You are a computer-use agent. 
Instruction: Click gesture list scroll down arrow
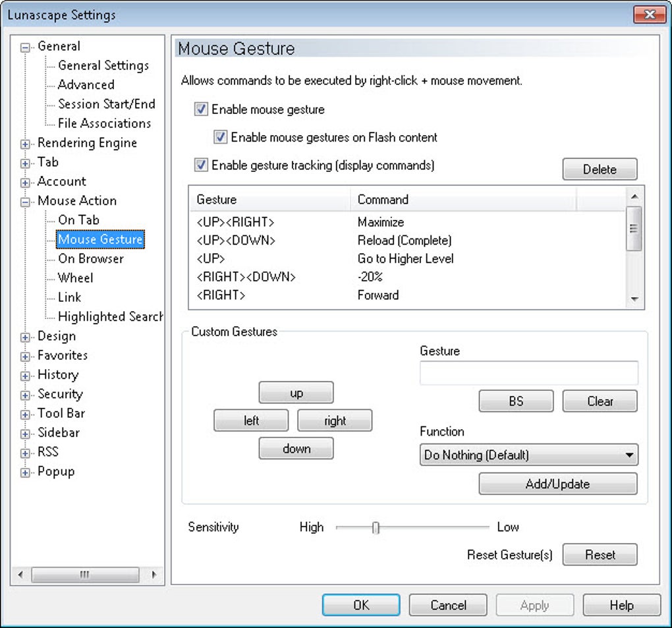[x=634, y=299]
